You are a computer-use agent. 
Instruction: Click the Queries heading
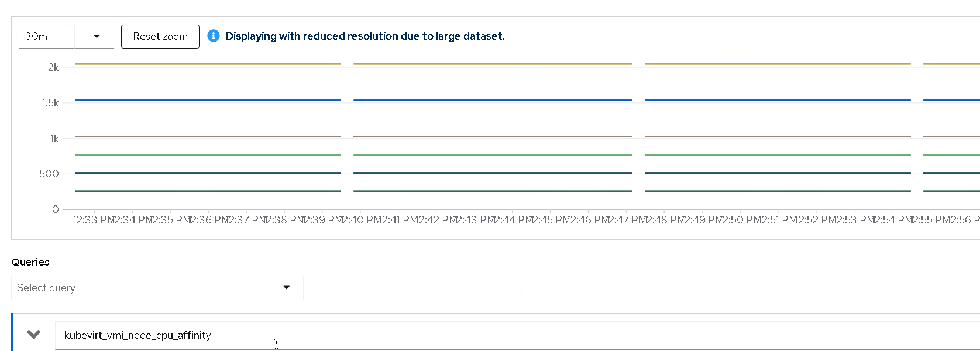tap(30, 262)
